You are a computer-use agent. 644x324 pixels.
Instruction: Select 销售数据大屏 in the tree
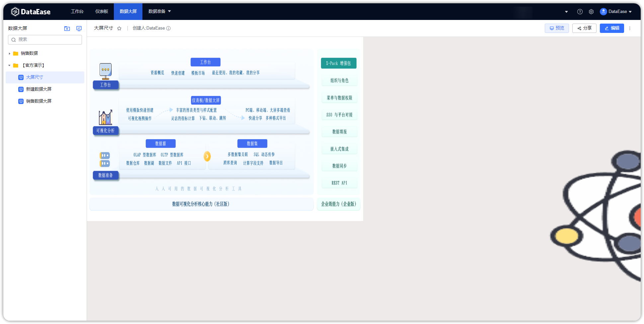click(39, 101)
